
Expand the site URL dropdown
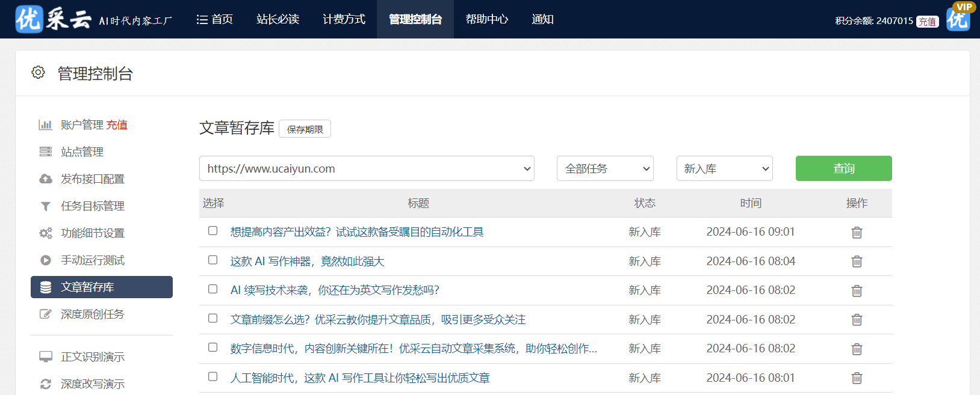coord(367,169)
